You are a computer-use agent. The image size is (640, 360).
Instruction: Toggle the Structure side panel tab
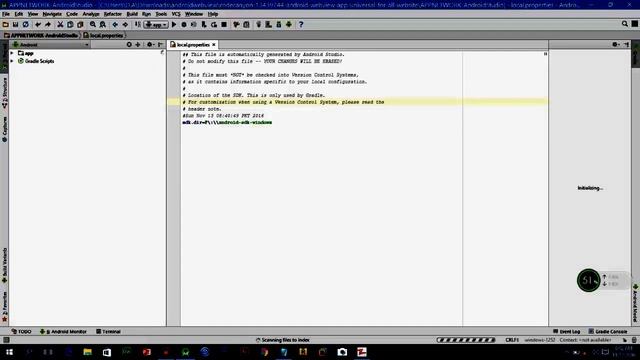[4, 93]
